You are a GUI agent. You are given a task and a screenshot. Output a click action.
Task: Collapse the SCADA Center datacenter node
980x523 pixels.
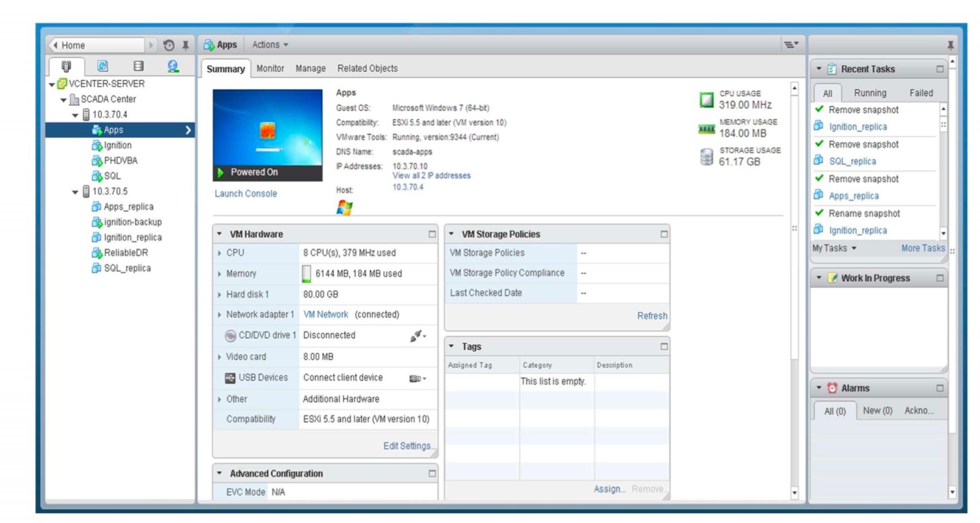63,100
